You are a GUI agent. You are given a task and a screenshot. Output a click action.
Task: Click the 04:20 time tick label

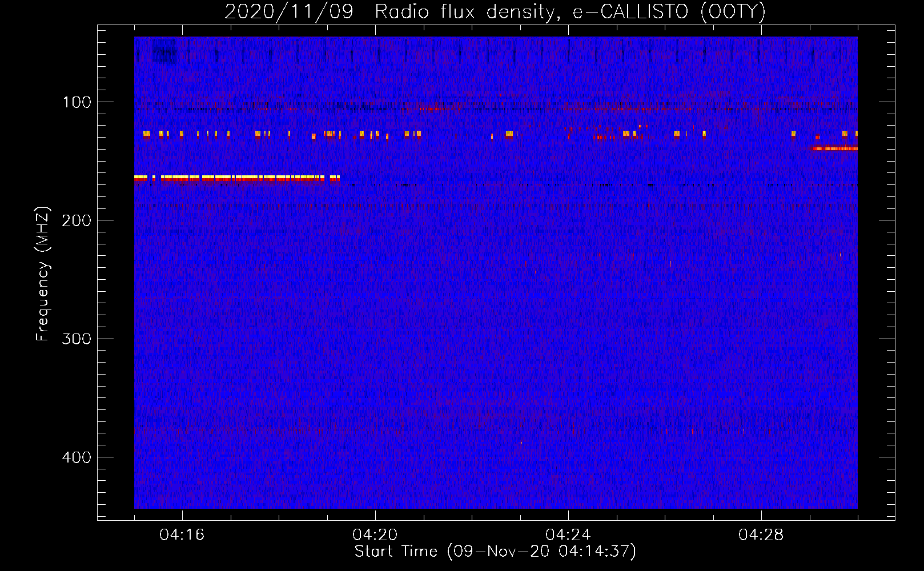pos(375,535)
